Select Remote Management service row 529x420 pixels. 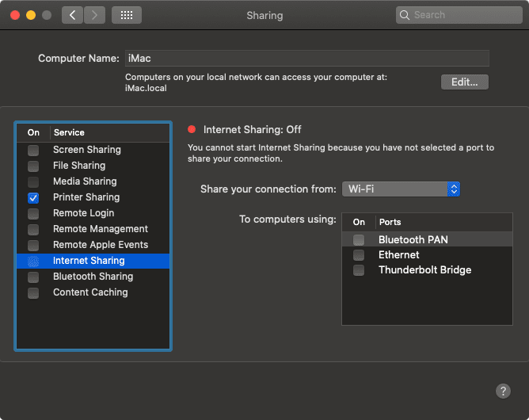[100, 229]
